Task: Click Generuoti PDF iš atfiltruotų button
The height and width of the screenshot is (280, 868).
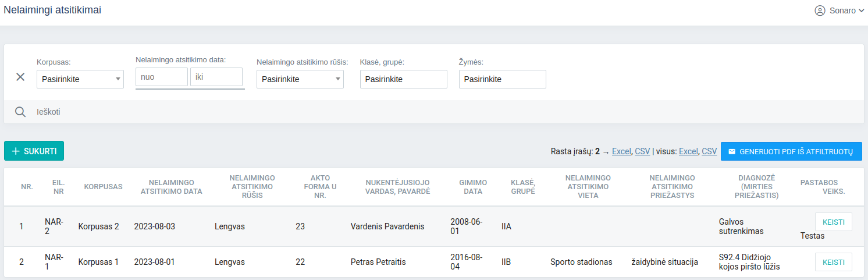Action: click(791, 151)
